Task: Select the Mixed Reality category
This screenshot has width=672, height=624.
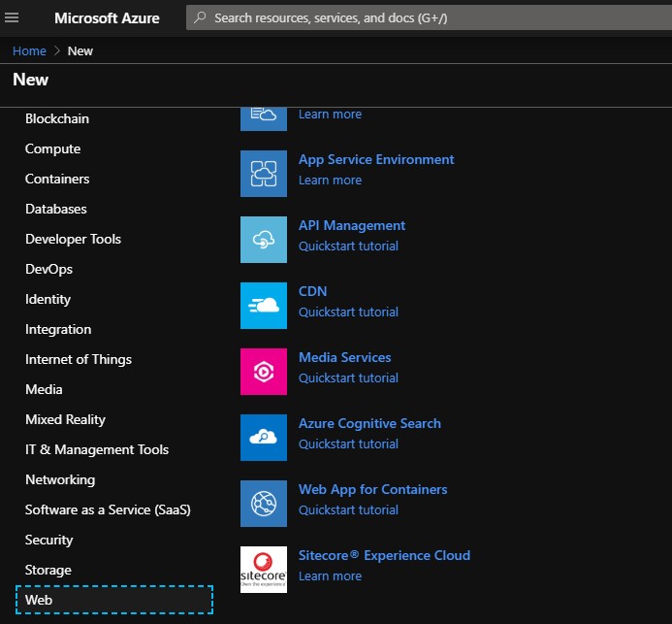Action: point(65,419)
